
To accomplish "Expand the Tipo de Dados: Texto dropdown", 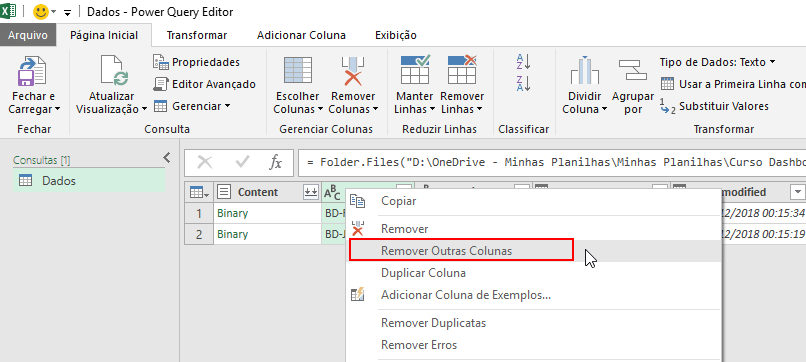I will coord(718,62).
